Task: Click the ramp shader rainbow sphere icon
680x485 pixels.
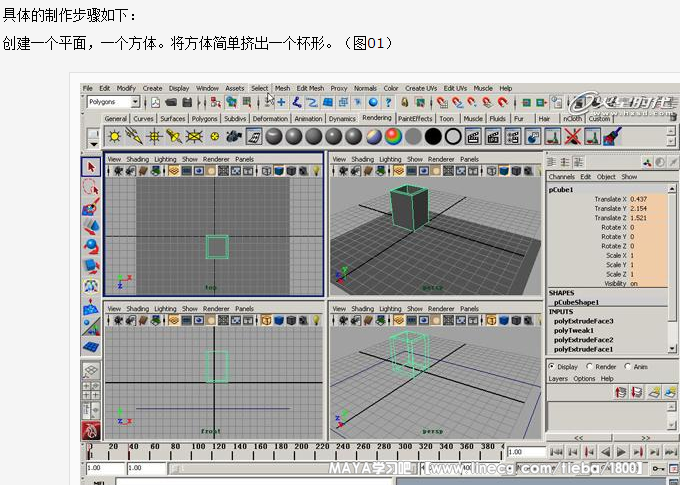Action: pos(393,137)
